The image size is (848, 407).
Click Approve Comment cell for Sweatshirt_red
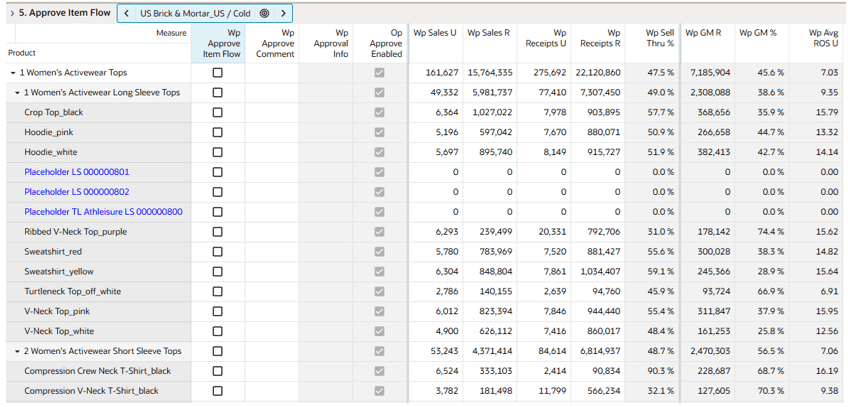click(x=272, y=252)
